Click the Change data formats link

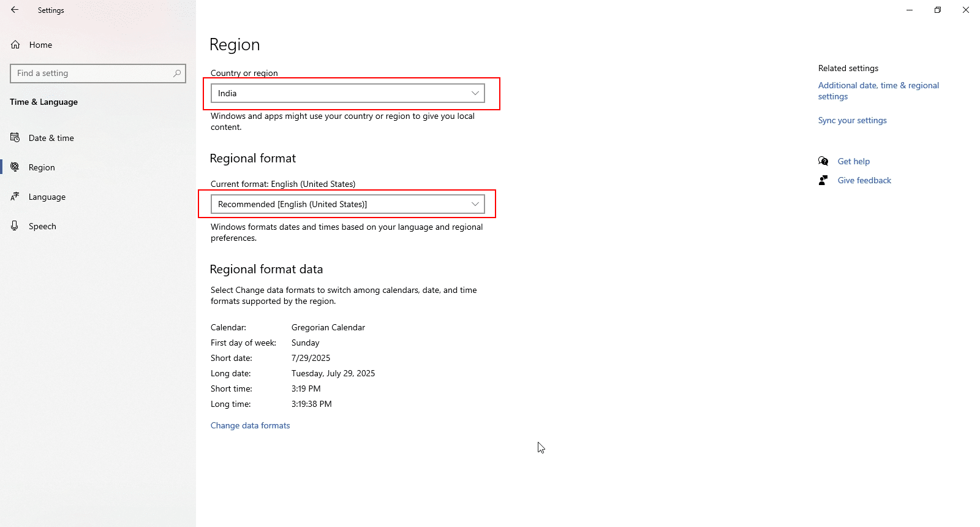point(251,425)
